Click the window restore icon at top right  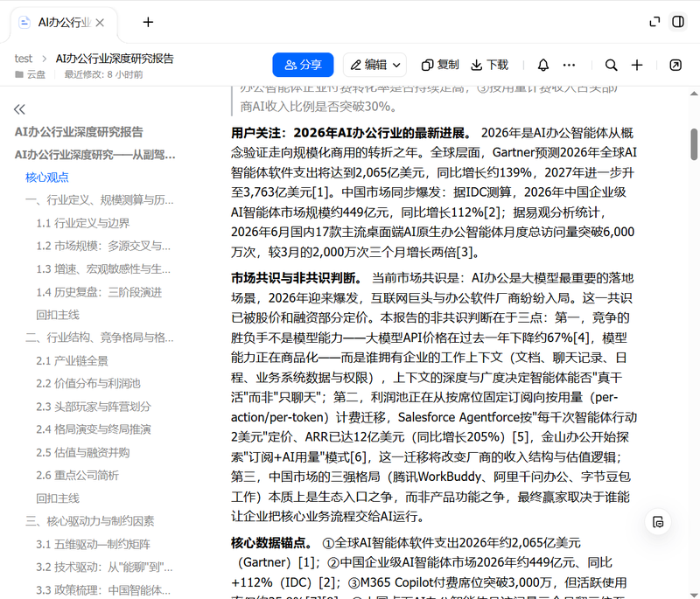(x=654, y=21)
